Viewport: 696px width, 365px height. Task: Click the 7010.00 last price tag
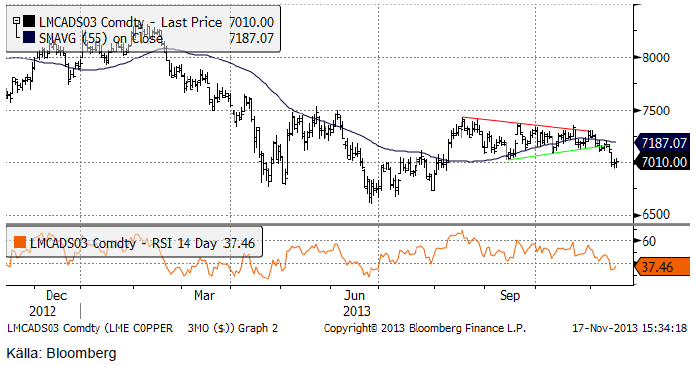point(662,162)
